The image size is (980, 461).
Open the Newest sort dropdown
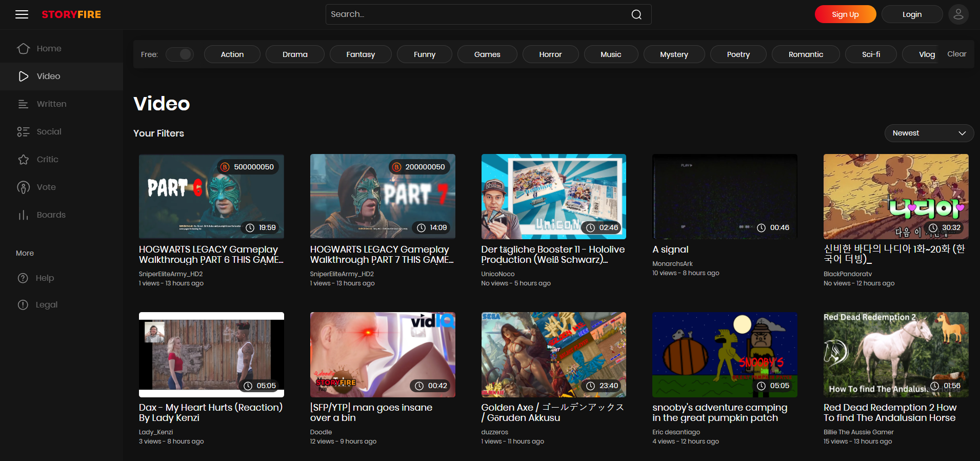[x=929, y=133]
